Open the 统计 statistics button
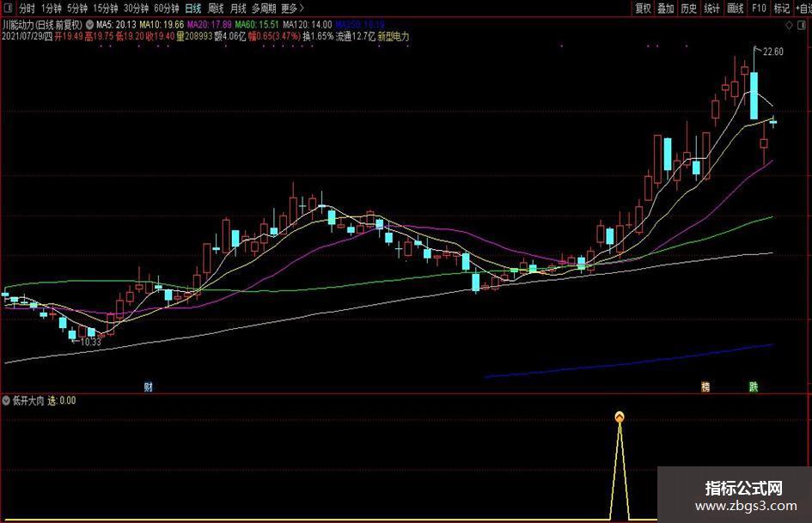This screenshot has height=523, width=812. 712,9
